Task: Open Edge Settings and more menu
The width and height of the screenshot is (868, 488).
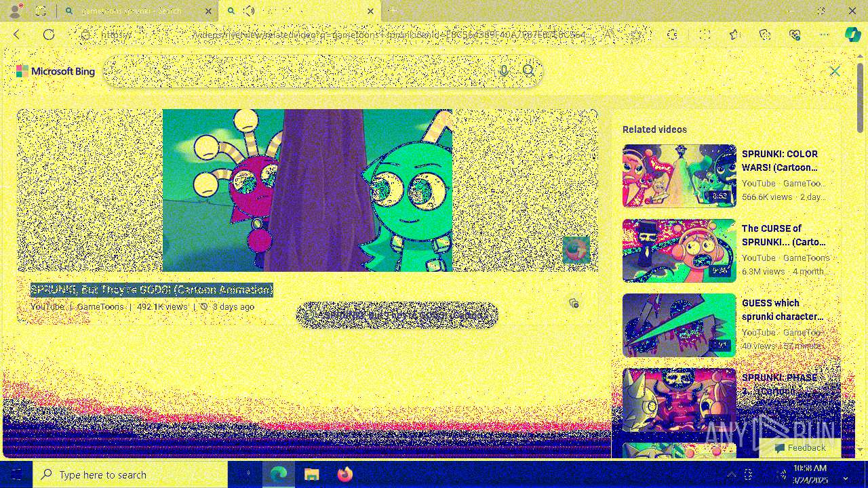Action: [825, 35]
